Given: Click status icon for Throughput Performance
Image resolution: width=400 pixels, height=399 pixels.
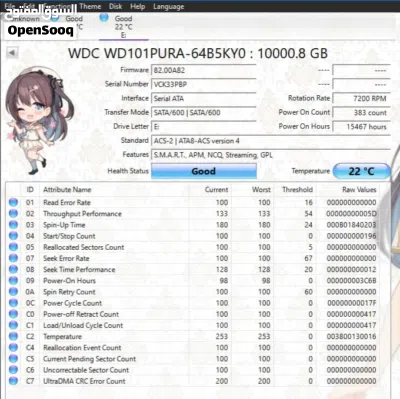Looking at the screenshot, I should point(13,214).
